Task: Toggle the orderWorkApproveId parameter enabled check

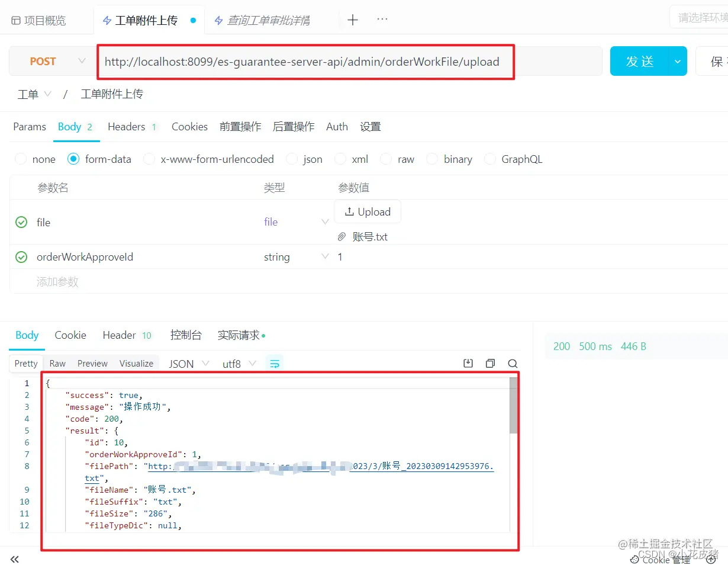Action: coord(21,257)
